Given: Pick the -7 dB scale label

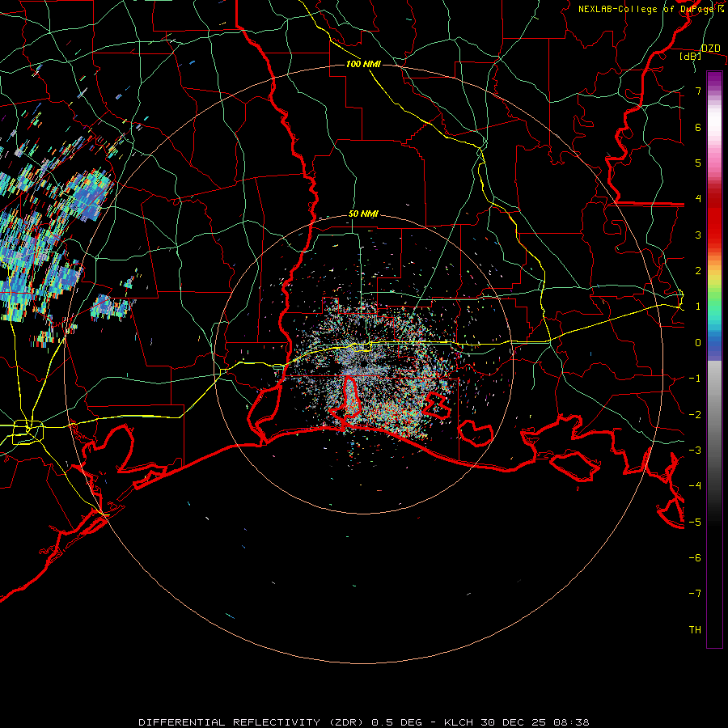Looking at the screenshot, I should point(695,594).
